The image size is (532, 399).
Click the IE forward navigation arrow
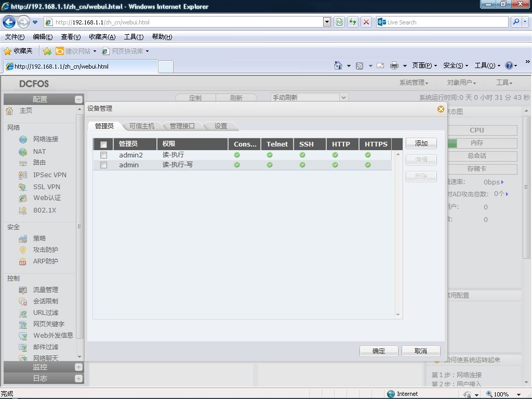(23, 22)
